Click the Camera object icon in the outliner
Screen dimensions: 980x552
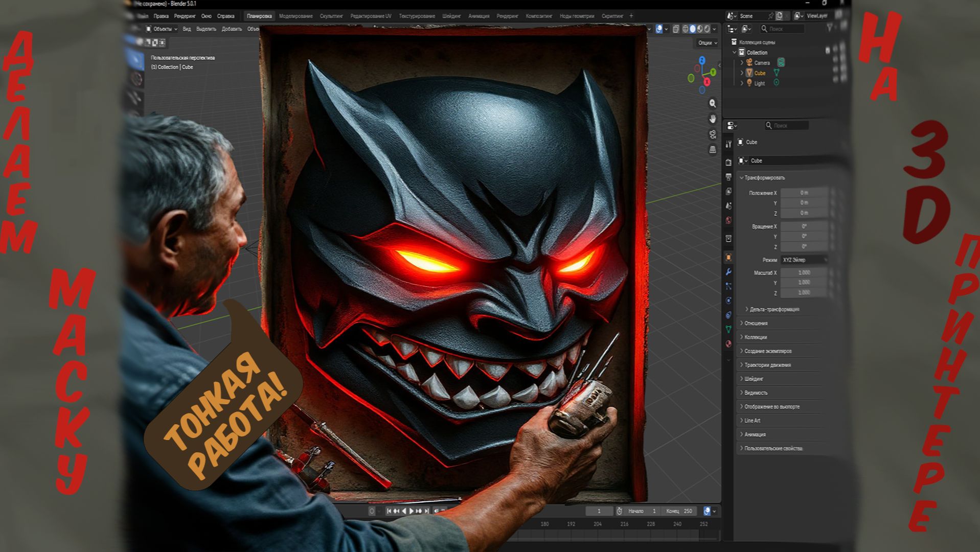click(x=749, y=62)
